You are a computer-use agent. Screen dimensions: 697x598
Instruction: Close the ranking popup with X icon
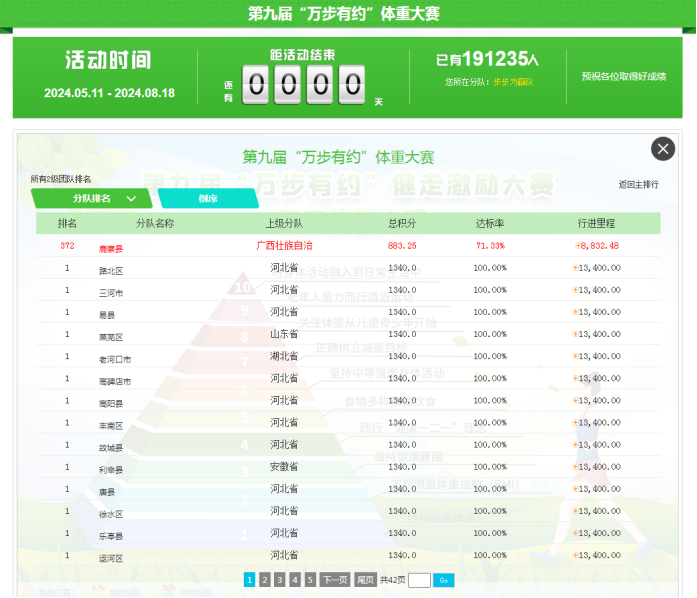pyautogui.click(x=663, y=149)
